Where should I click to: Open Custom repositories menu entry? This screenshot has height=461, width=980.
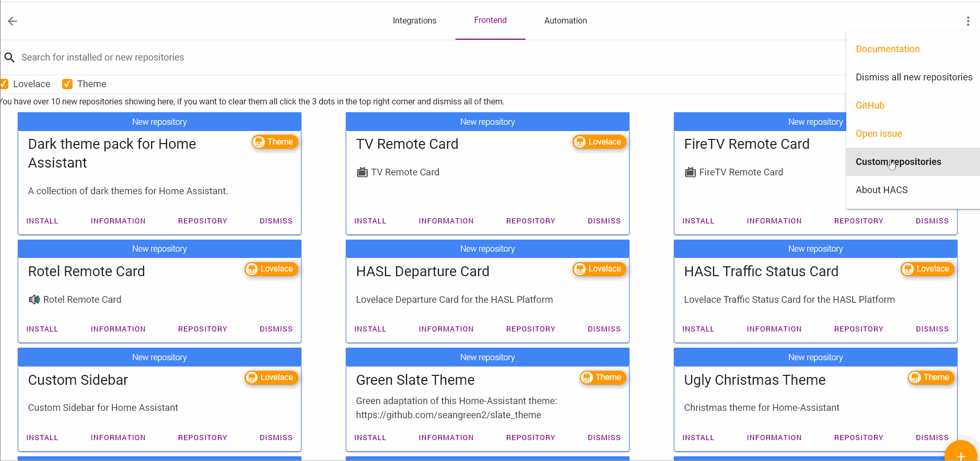click(913, 162)
